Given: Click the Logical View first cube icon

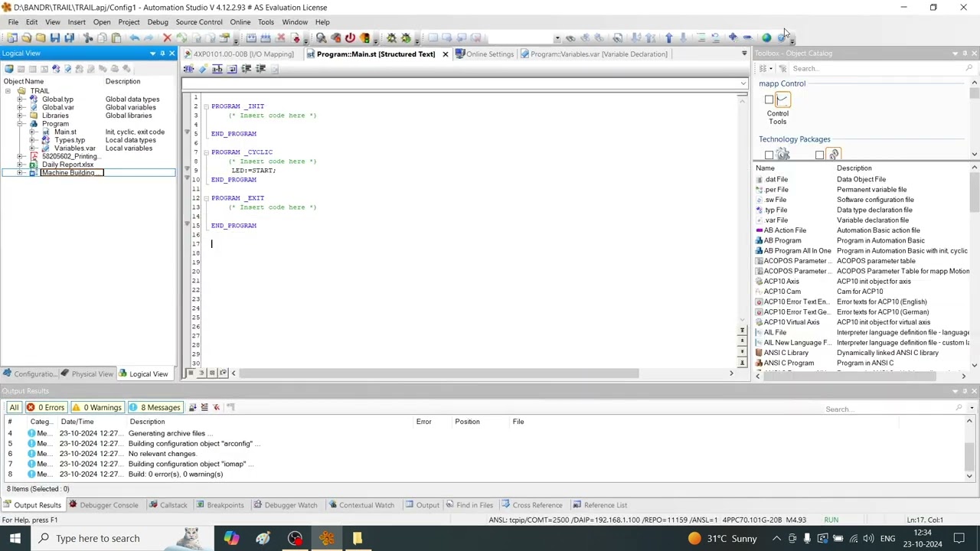Looking at the screenshot, I should coord(9,69).
